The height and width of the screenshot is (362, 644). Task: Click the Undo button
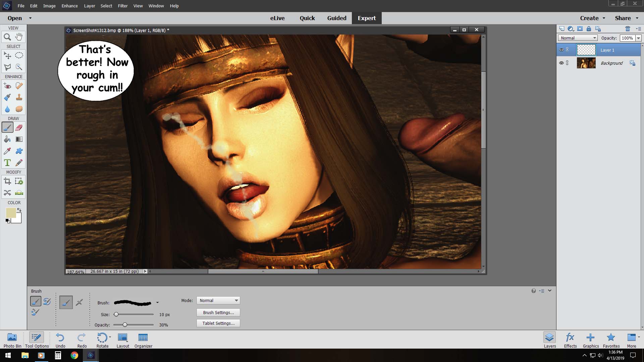pos(60,340)
